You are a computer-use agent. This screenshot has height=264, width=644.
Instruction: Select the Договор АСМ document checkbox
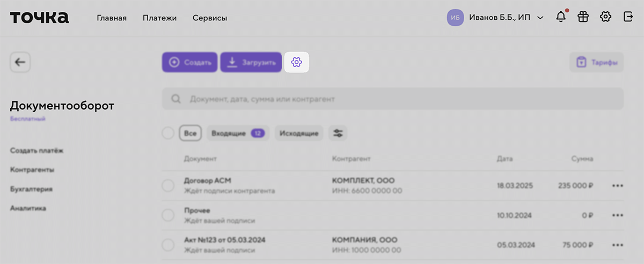tap(168, 186)
